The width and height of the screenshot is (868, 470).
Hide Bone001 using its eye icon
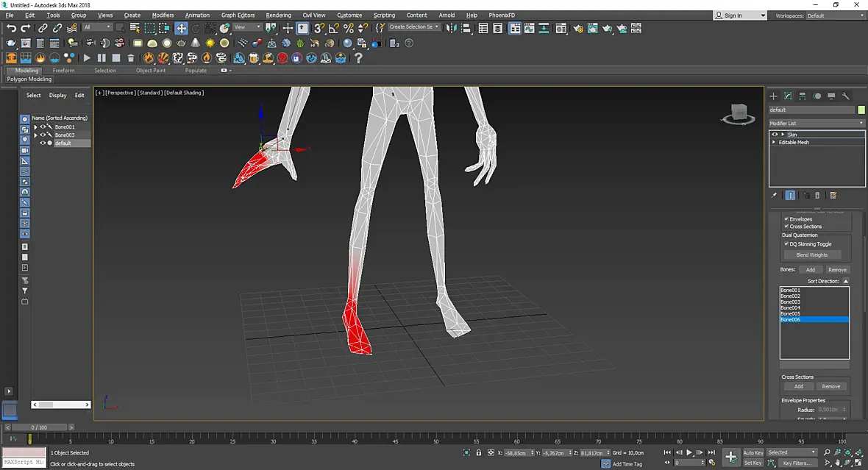(x=43, y=127)
